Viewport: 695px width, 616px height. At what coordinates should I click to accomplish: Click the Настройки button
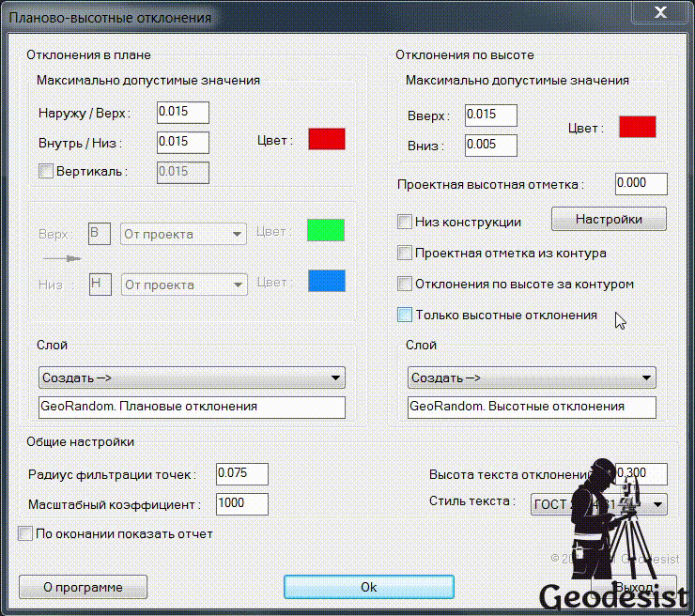pyautogui.click(x=609, y=219)
